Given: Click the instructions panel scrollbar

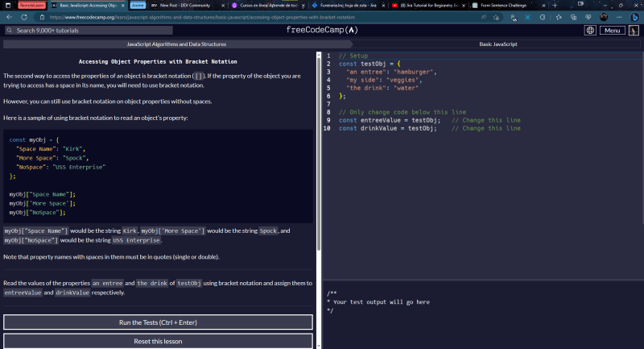Looking at the screenshot, I should pyautogui.click(x=319, y=152).
